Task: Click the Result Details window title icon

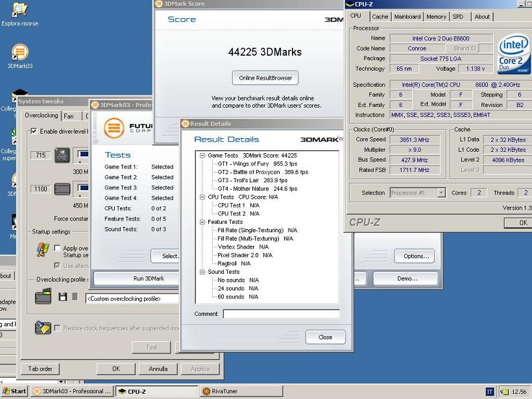Action: pos(186,123)
